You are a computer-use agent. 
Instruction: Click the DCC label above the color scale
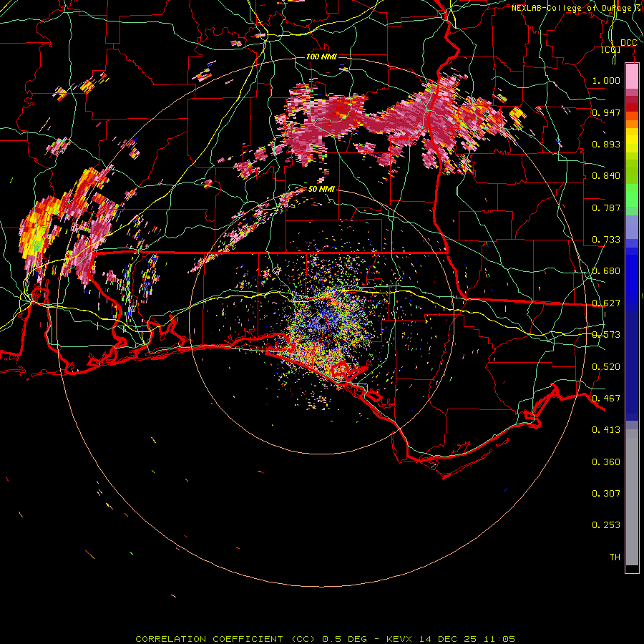[628, 43]
